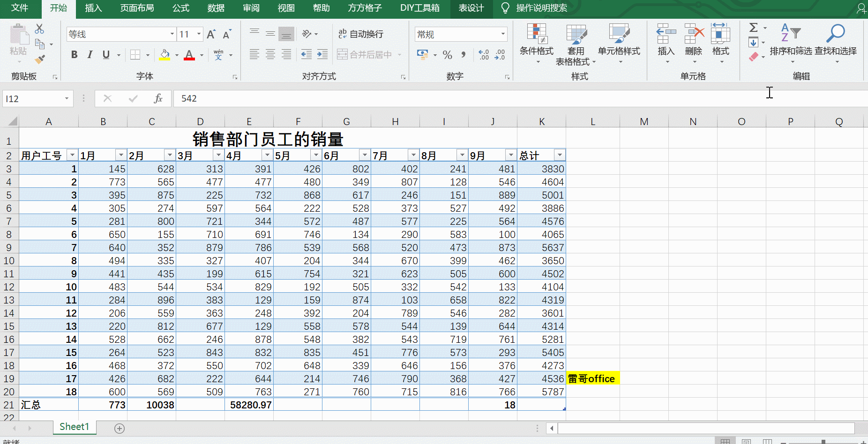Open the font size 11 dropdown
868x444 pixels.
point(199,34)
